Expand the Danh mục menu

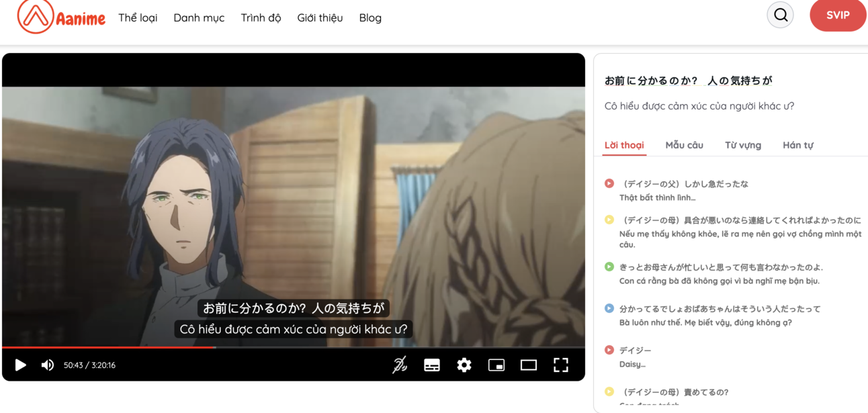(x=199, y=18)
